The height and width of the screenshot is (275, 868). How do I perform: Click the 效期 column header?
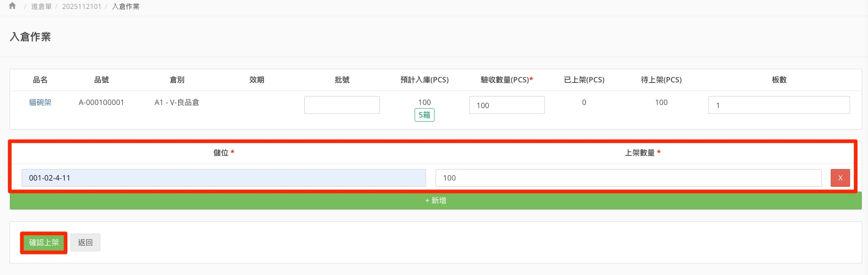pyautogui.click(x=256, y=80)
